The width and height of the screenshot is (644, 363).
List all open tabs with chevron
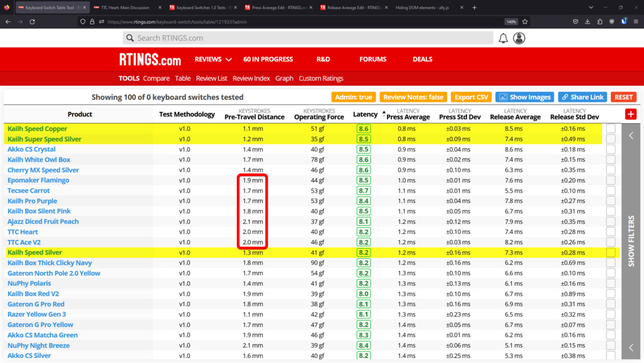click(x=591, y=8)
